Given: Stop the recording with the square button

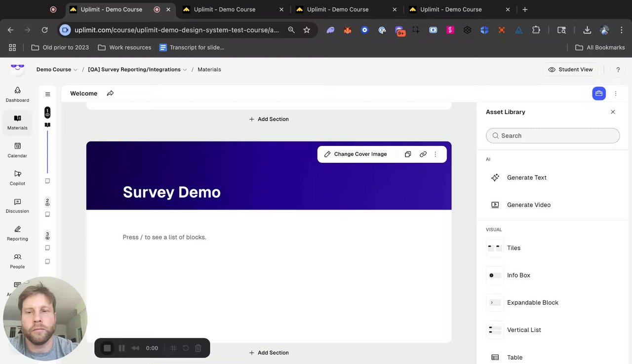Looking at the screenshot, I should (107, 348).
